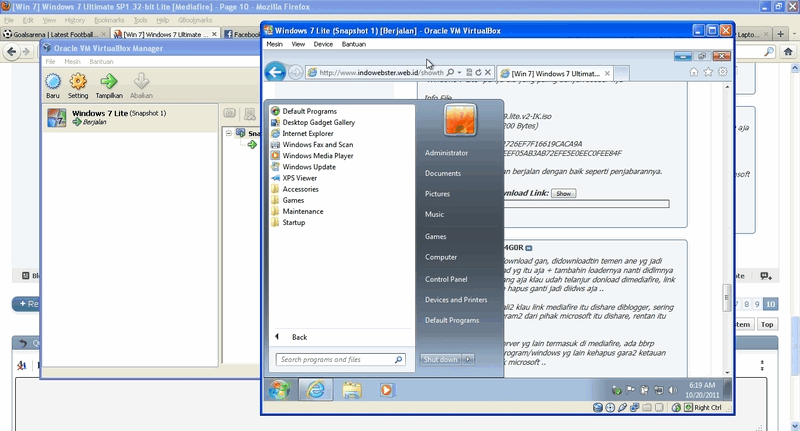This screenshot has width=800, height=431.
Task: Click the IE Favorites star icon
Action: [x=708, y=72]
